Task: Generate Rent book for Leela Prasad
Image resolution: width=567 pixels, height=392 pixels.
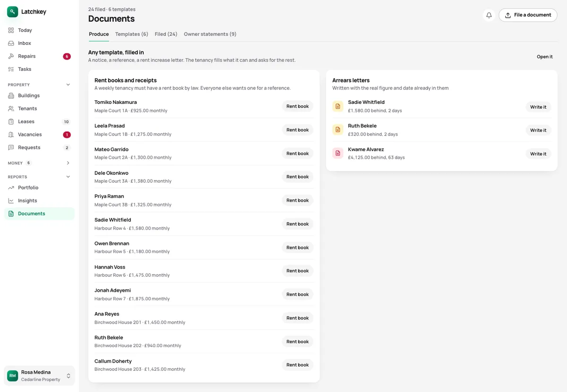Action: [x=298, y=130]
